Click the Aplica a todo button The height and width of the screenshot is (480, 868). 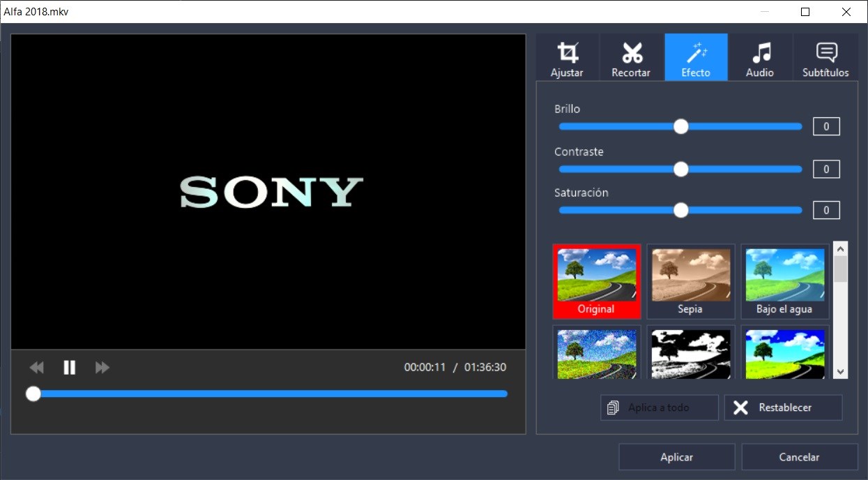pos(660,407)
